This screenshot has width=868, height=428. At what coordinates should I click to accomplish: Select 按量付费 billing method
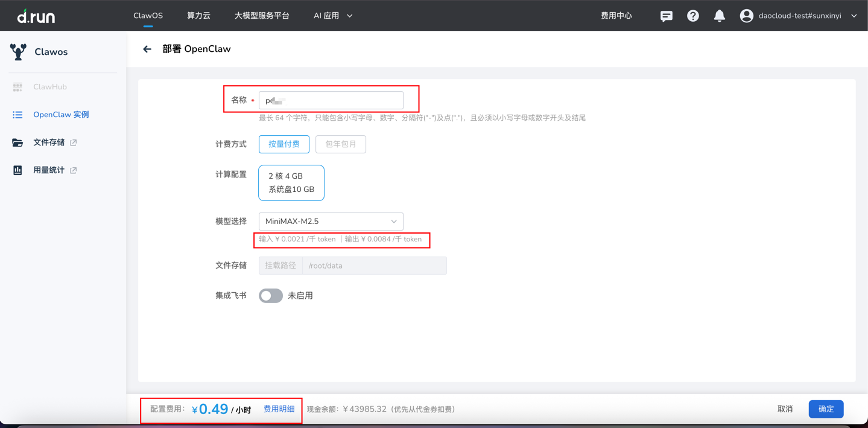(x=284, y=144)
